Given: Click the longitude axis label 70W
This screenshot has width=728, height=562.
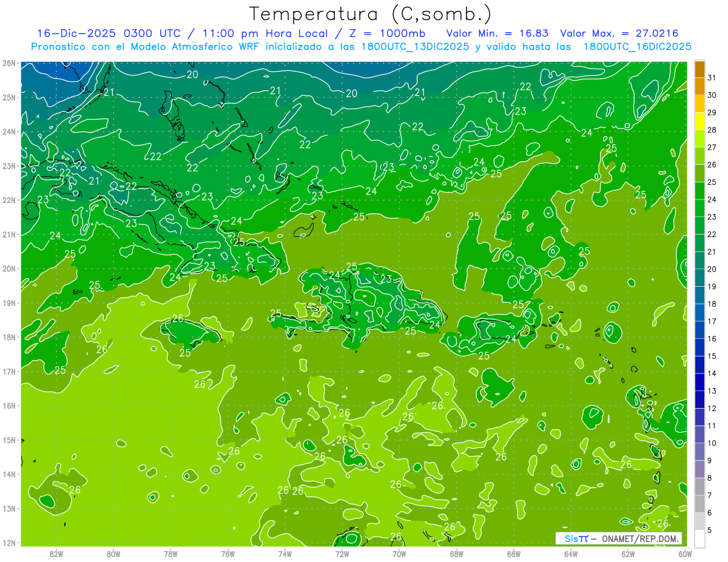Looking at the screenshot, I should pos(399,554).
